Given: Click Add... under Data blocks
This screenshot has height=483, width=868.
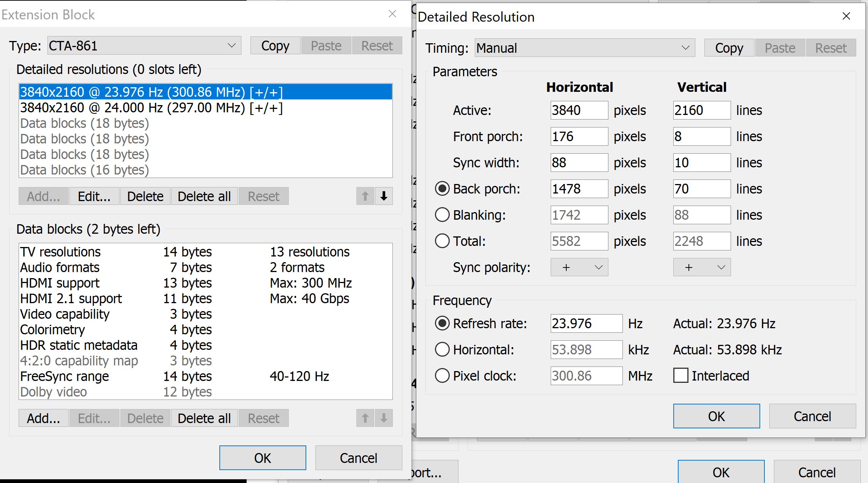Looking at the screenshot, I should [43, 418].
